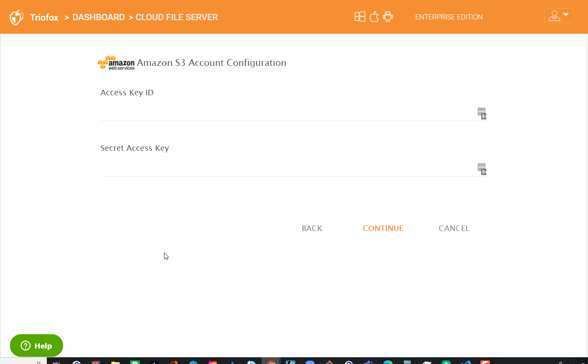Screen dimensions: 588x364
Task: Click the BACK button
Action: click(x=312, y=228)
